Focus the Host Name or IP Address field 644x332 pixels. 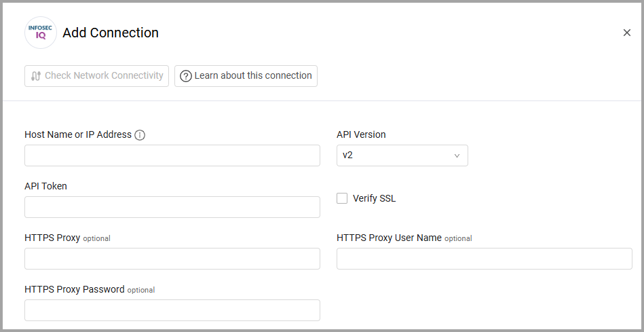point(172,155)
